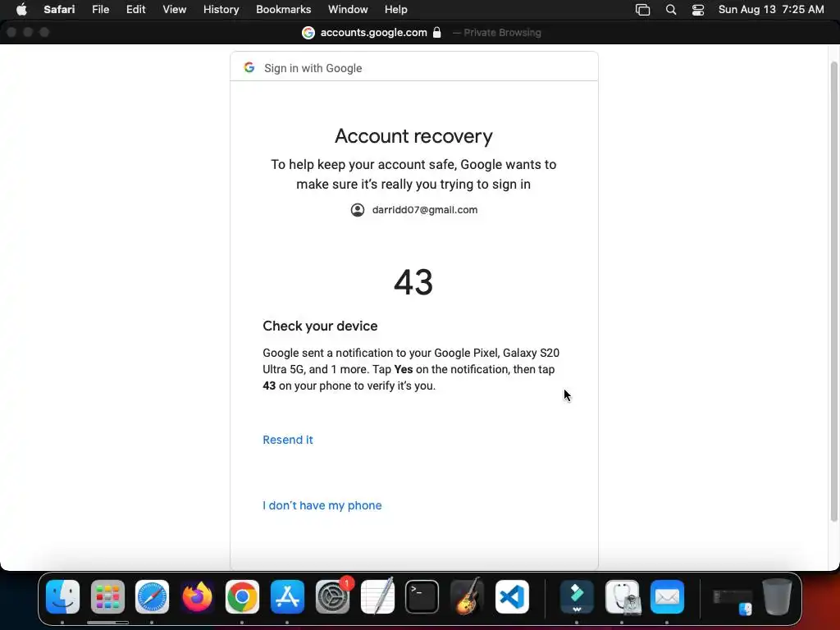This screenshot has width=840, height=630.
Task: Open the Edit menu
Action: [x=135, y=10]
